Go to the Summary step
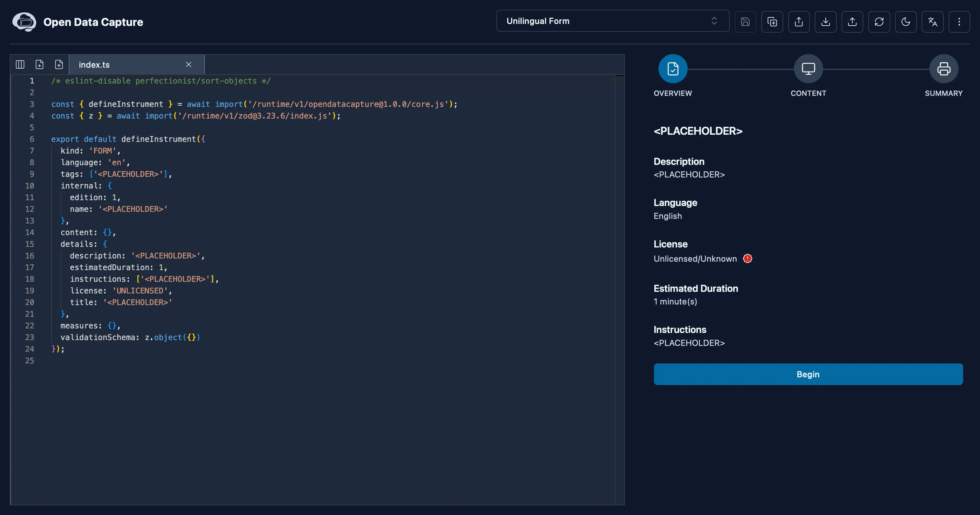This screenshot has height=515, width=980. click(x=944, y=69)
